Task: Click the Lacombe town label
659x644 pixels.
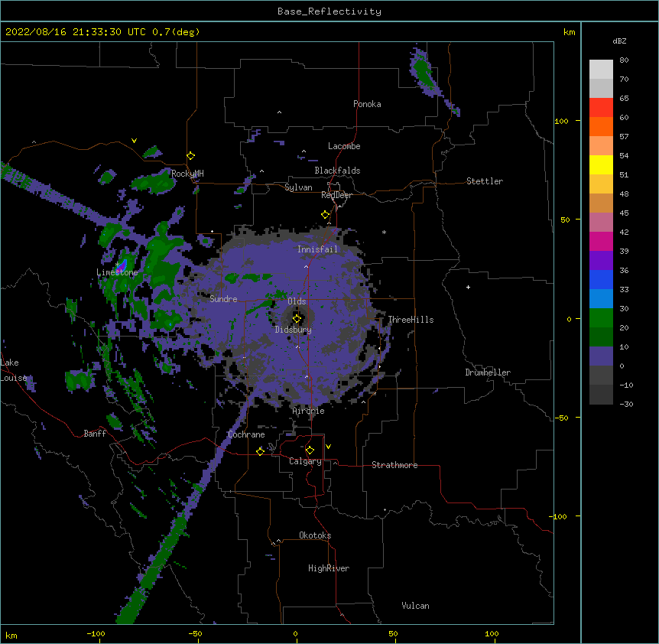Action: pyautogui.click(x=344, y=146)
